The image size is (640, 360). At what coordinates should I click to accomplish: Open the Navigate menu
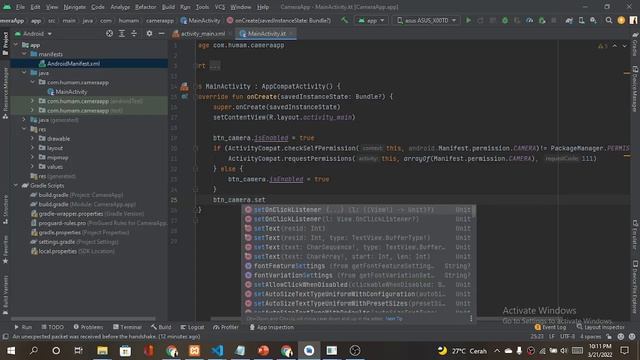pos(75,7)
